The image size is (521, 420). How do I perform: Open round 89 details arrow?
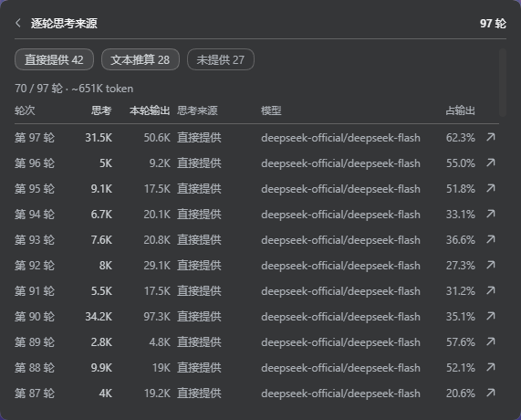491,341
